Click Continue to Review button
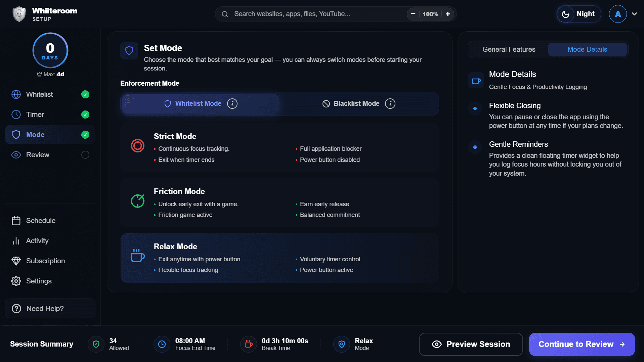The height and width of the screenshot is (362, 644). point(582,344)
